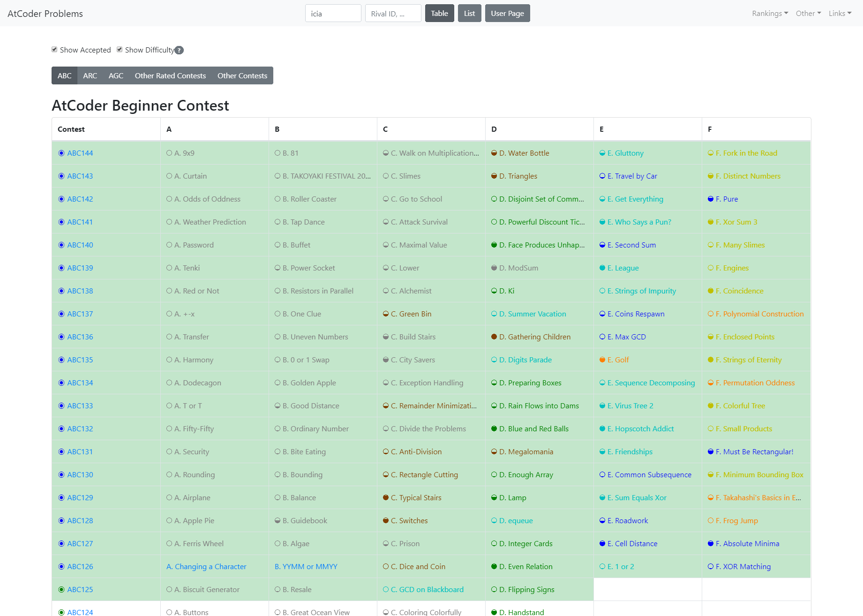Click the Table view button

[439, 13]
